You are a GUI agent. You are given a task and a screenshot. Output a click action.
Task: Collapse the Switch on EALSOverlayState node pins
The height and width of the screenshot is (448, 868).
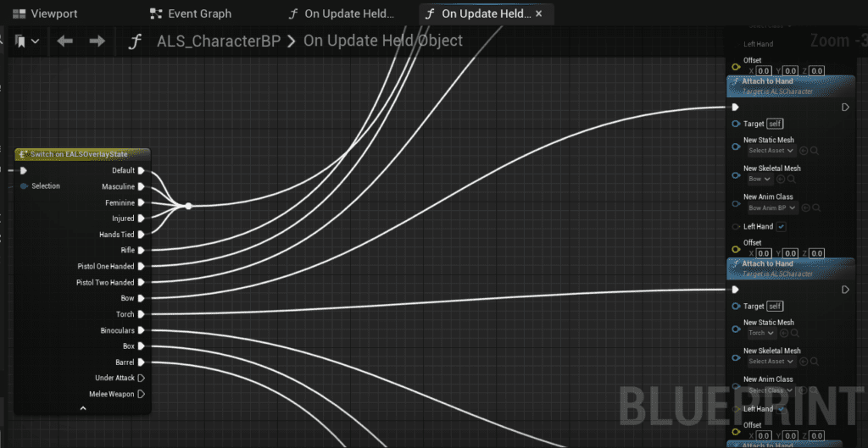point(83,408)
